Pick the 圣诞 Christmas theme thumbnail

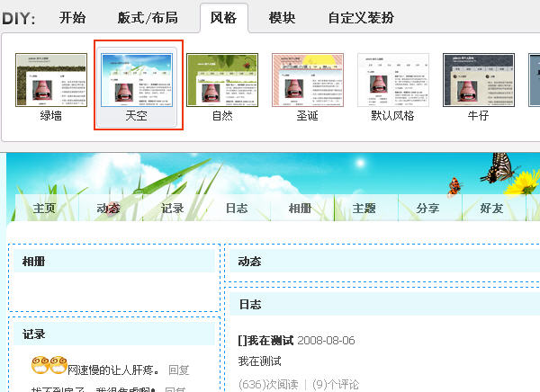[x=308, y=80]
